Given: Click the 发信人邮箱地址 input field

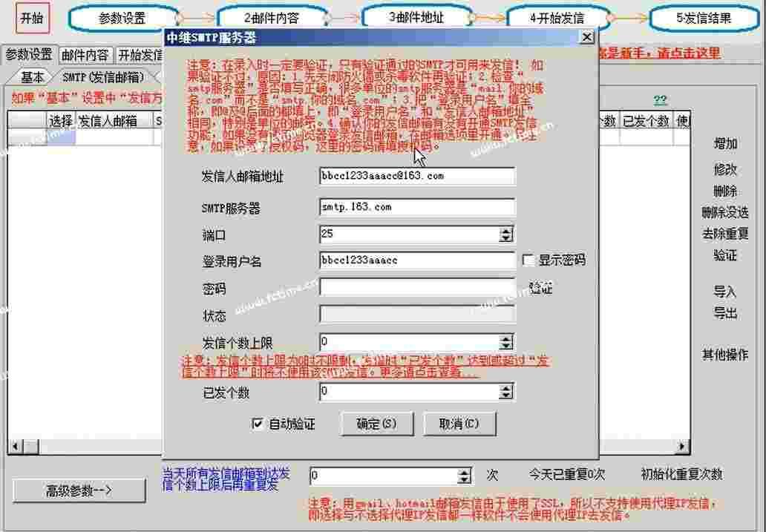Looking at the screenshot, I should coord(417,177).
